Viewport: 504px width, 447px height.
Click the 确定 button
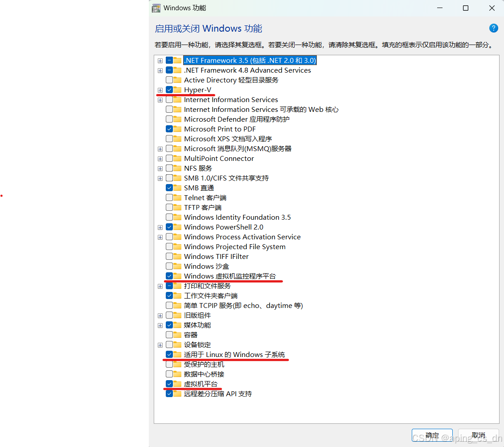[432, 435]
